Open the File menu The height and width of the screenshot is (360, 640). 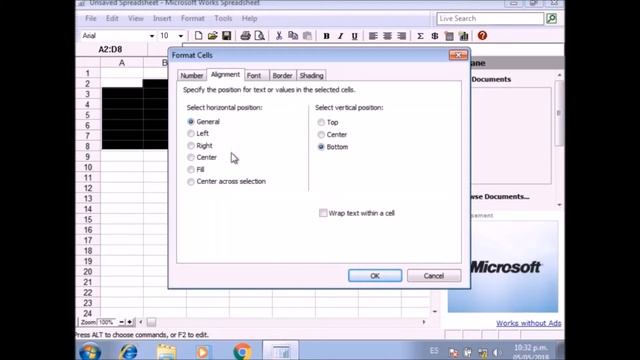pyautogui.click(x=91, y=18)
